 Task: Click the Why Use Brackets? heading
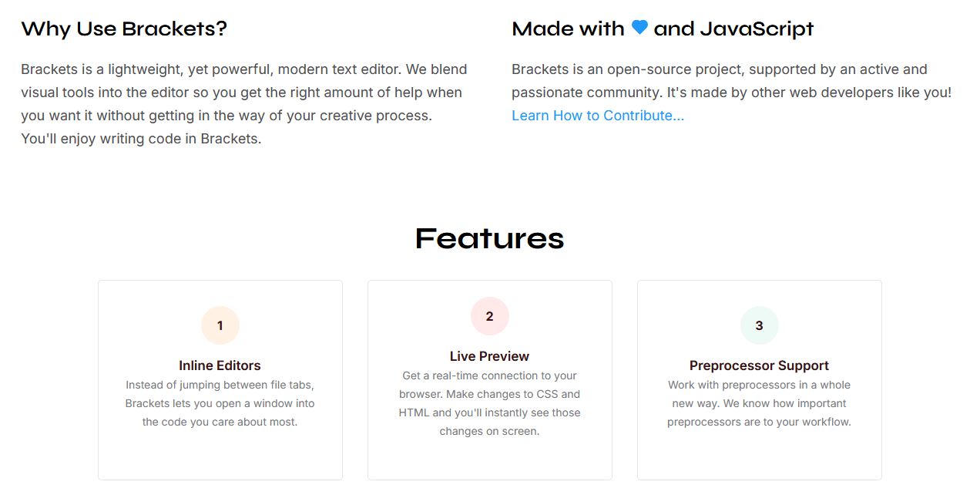click(124, 29)
